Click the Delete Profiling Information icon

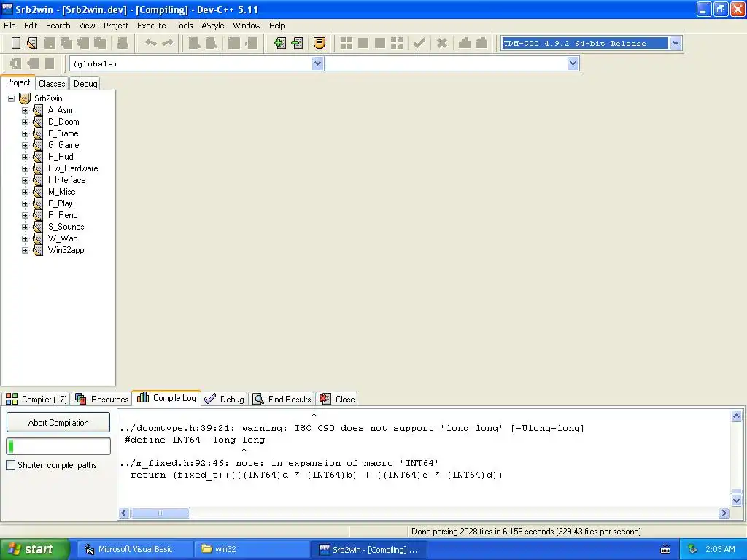tap(481, 43)
